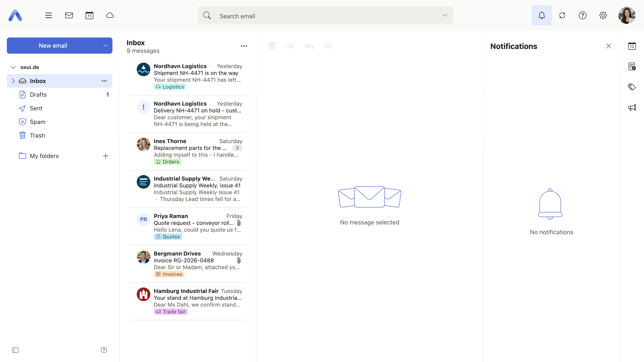Open the Inbox list more-options menu
Screen dimensions: 644x362
[x=244, y=46]
